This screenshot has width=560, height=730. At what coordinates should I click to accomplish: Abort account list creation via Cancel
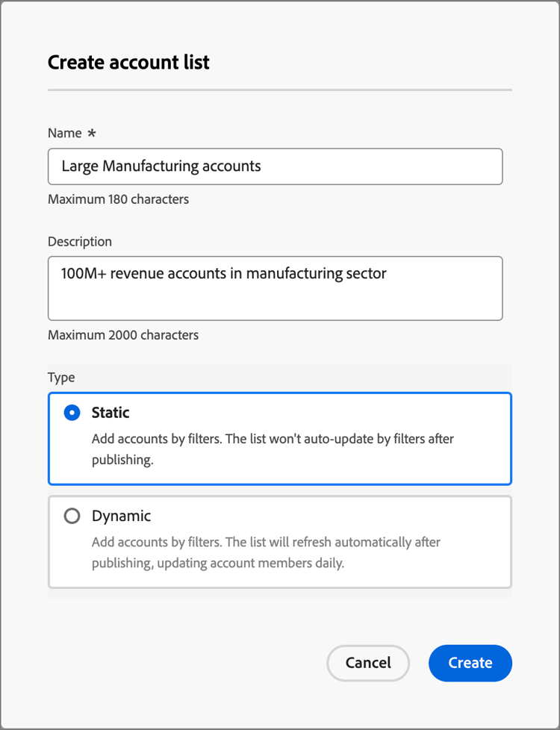pyautogui.click(x=368, y=663)
